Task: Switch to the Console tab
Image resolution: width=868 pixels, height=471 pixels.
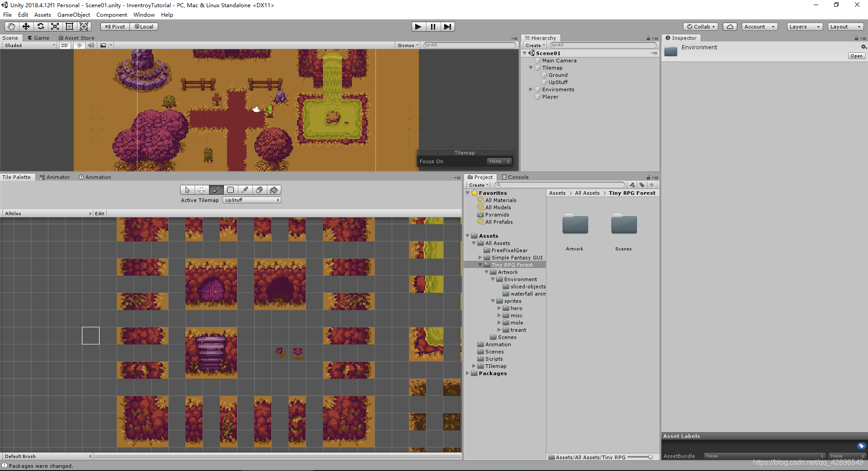Action: coord(515,177)
